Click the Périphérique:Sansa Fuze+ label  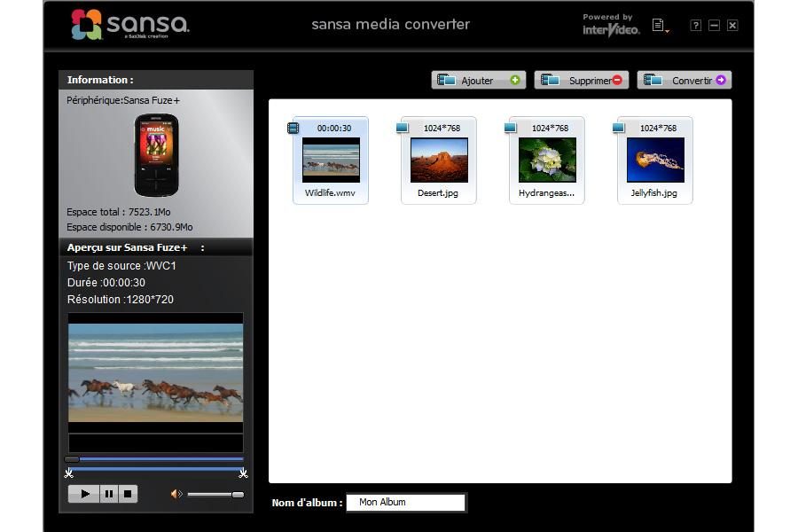coord(123,100)
